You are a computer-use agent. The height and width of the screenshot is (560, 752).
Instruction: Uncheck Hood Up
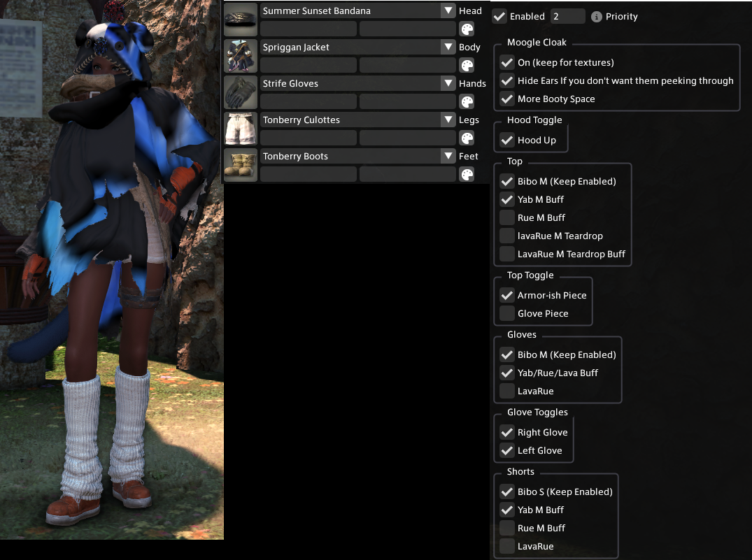[507, 140]
